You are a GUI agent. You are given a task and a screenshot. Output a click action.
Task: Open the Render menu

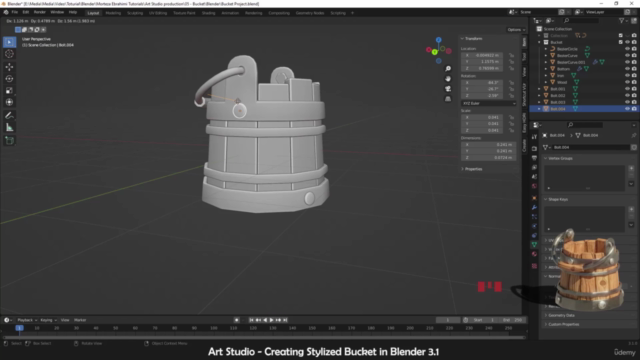(x=40, y=12)
